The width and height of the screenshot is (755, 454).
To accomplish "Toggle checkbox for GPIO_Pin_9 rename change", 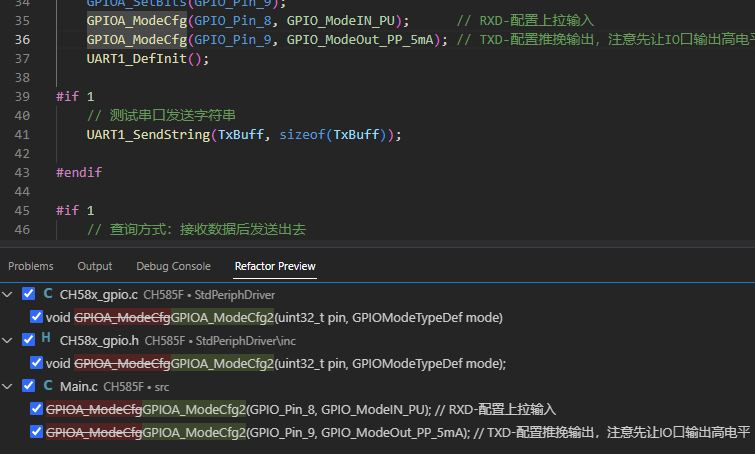I will (x=36, y=431).
